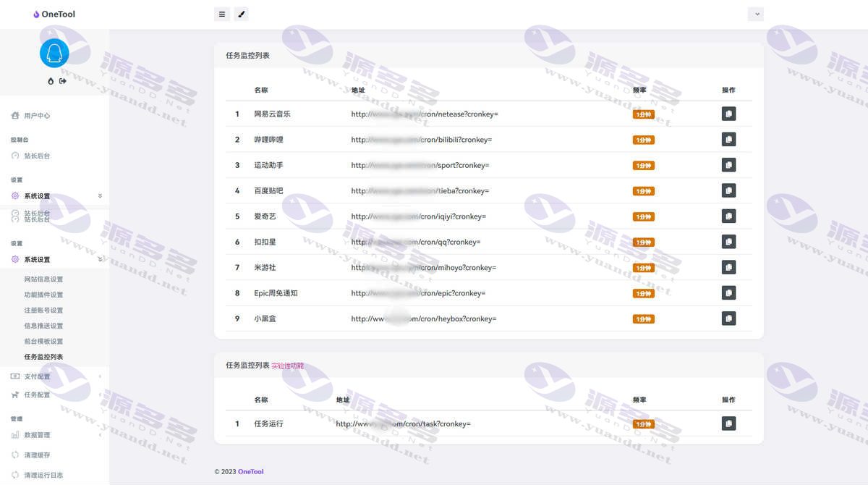The width and height of the screenshot is (868, 485).
Task: Copy the Epic周免通知 cron address
Action: tap(728, 292)
